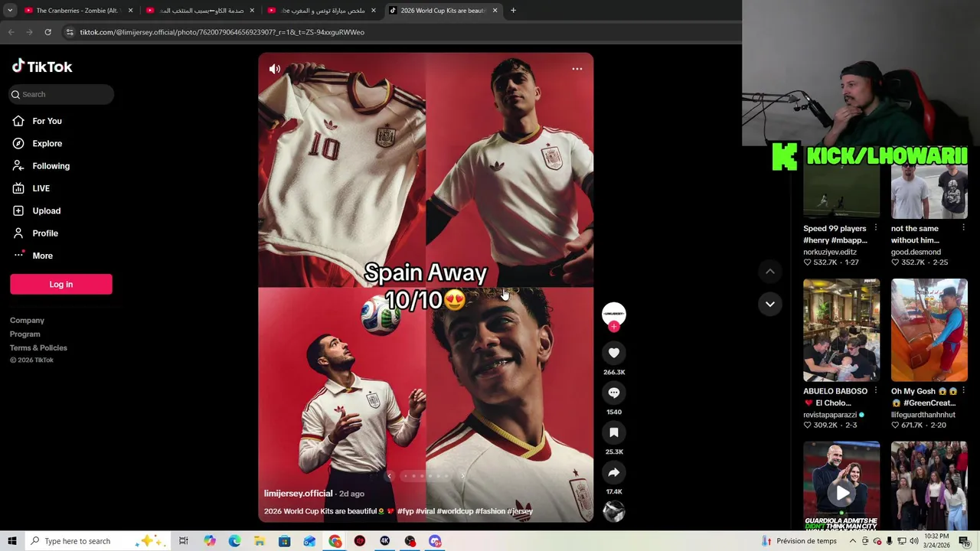Expand the Company footer section
This screenshot has height=551, width=980.
click(x=27, y=320)
